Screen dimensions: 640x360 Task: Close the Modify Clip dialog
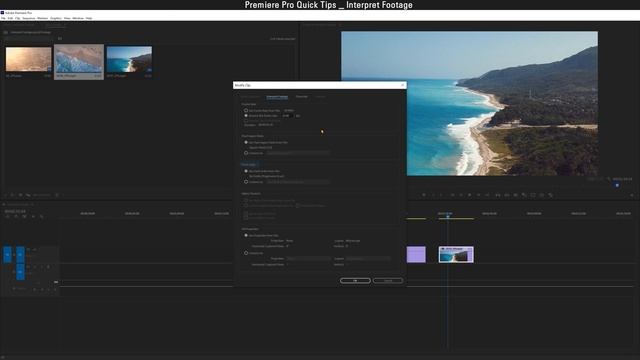click(402, 85)
